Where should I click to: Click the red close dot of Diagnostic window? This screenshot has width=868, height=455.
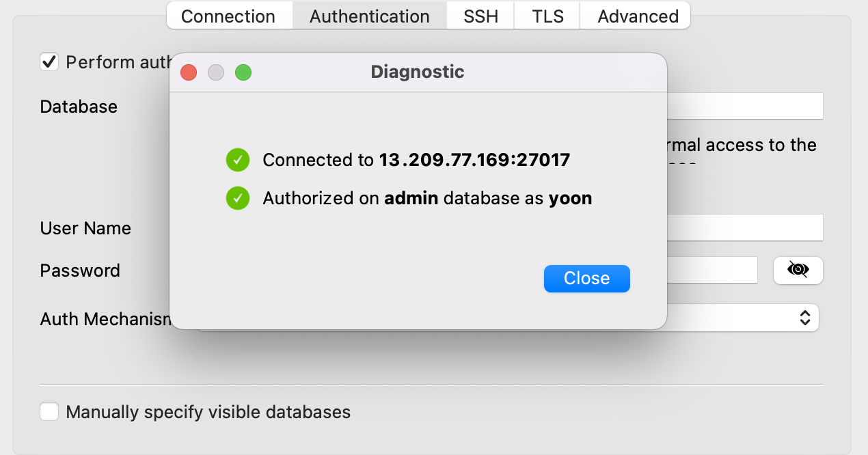tap(189, 72)
